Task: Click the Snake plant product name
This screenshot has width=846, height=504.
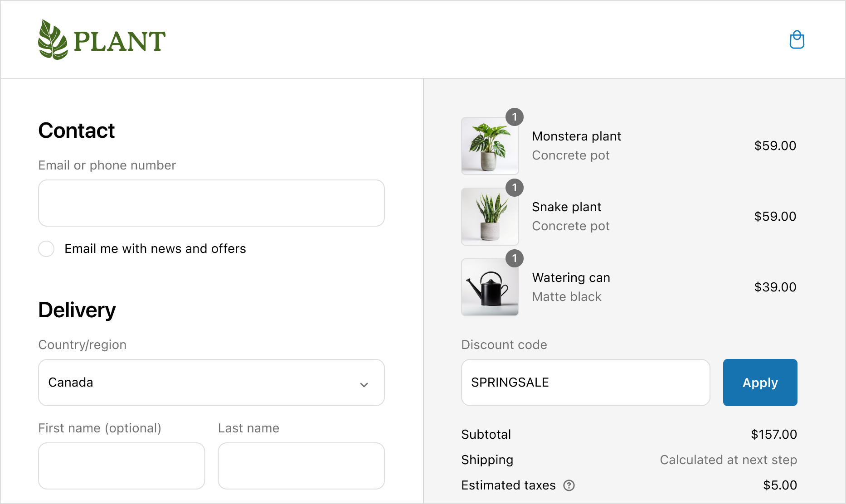Action: point(566,207)
